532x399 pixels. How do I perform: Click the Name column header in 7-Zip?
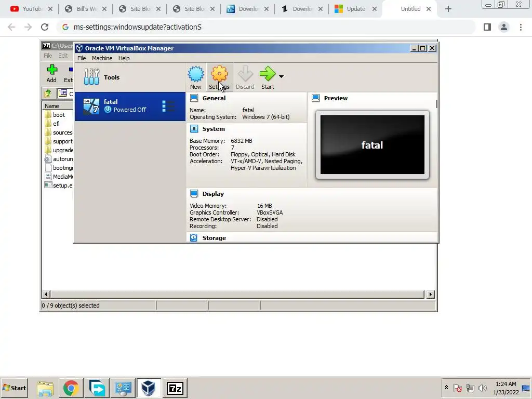click(58, 106)
